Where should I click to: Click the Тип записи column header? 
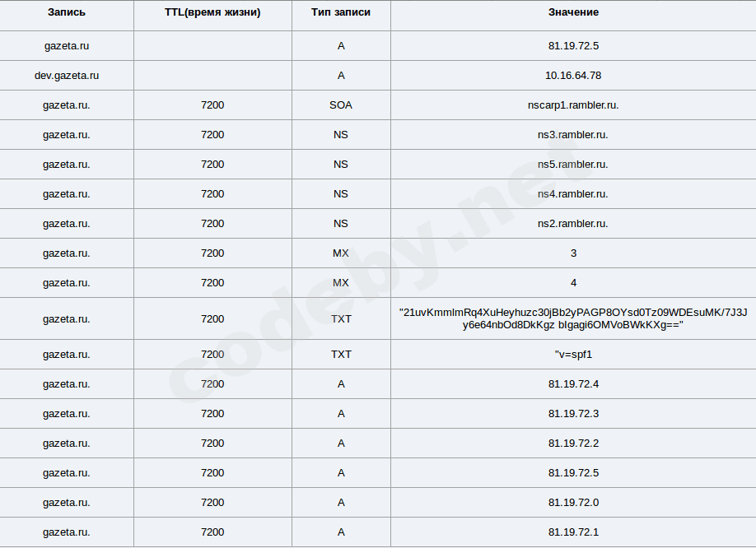(341, 12)
